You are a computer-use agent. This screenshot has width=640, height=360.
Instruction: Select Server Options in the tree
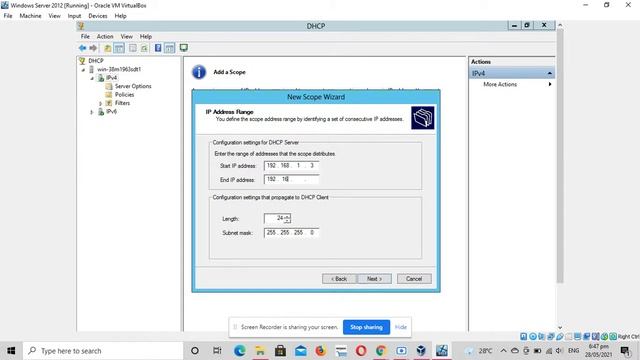(133, 86)
